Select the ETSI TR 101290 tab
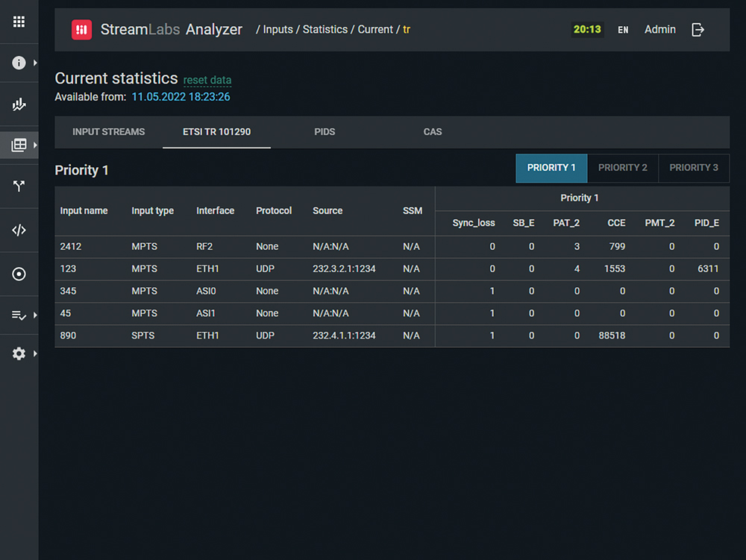746x560 pixels. coord(216,132)
